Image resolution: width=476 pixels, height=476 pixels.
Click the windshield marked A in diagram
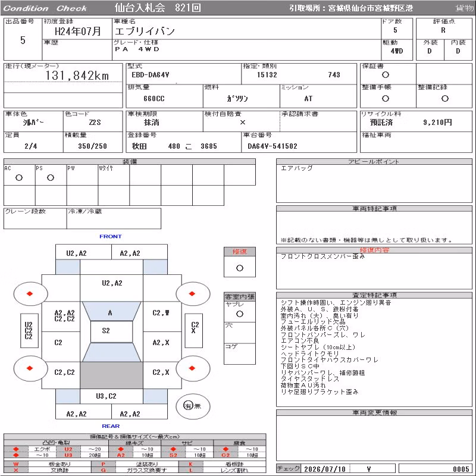(111, 311)
